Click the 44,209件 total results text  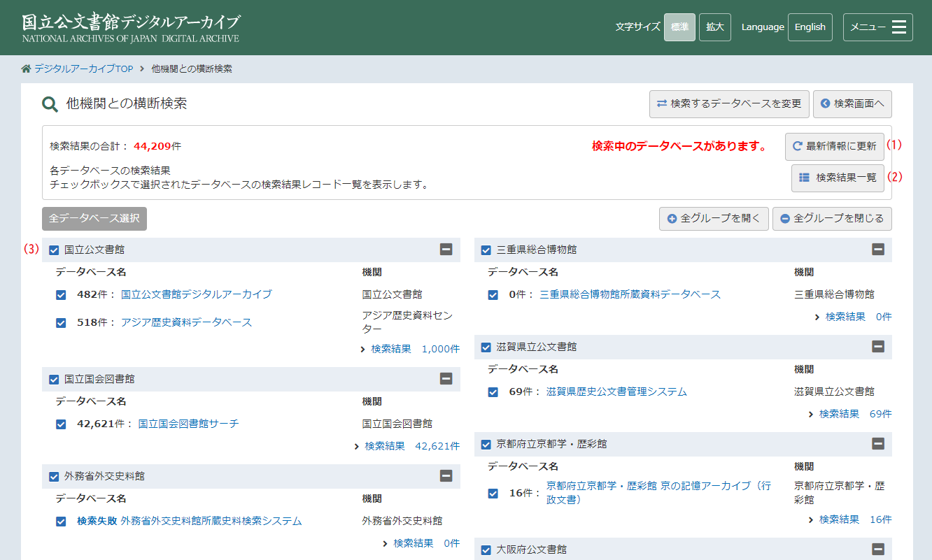click(157, 146)
